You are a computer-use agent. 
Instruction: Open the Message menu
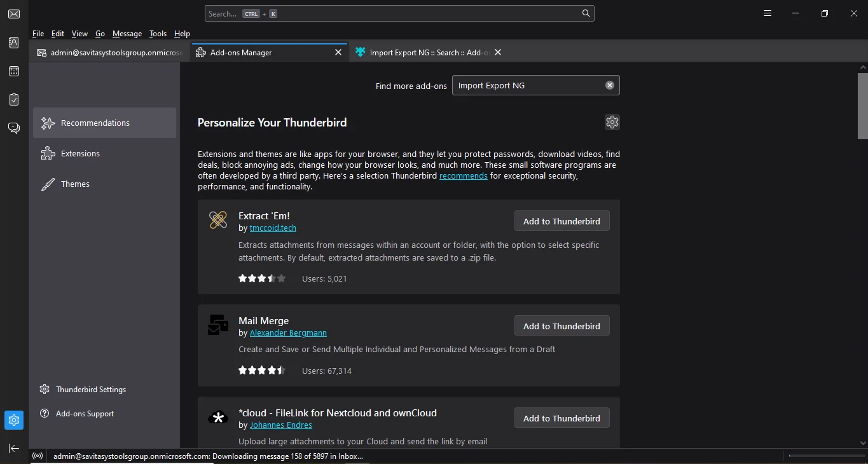(127, 34)
